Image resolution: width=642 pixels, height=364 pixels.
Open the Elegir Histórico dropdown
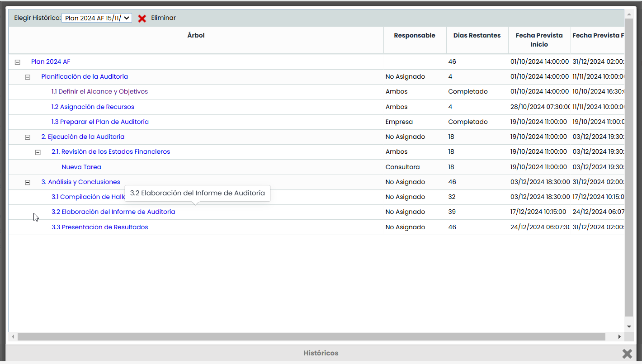(x=97, y=18)
